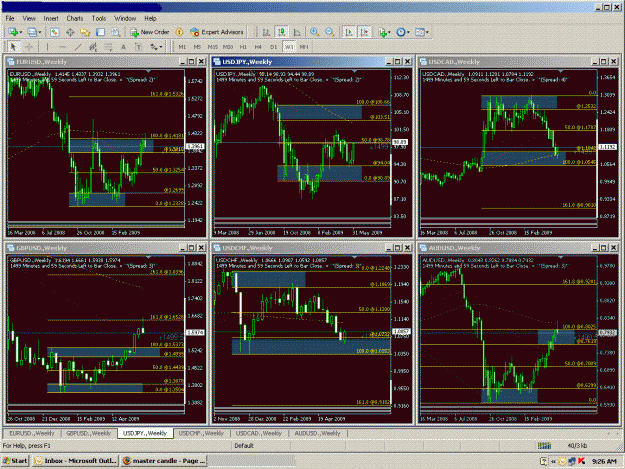
Task: Open the Insert menu
Action: click(x=51, y=18)
